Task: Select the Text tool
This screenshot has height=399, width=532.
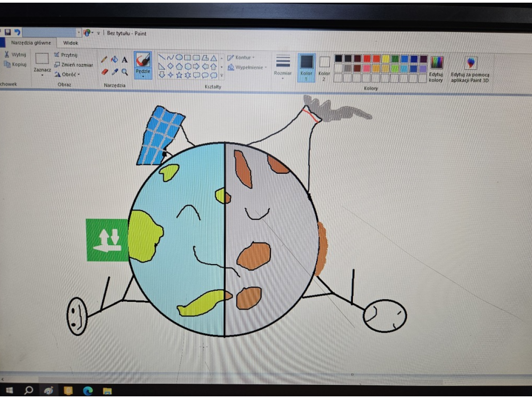Action: point(125,59)
